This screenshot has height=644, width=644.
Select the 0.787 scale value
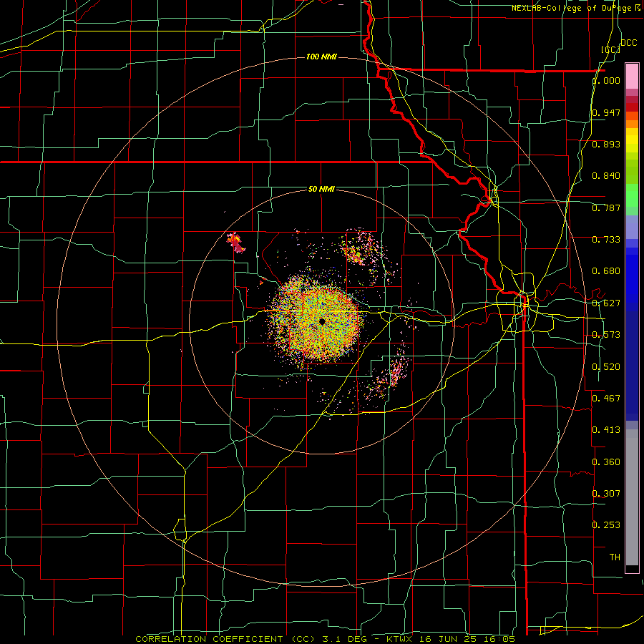coord(607,208)
